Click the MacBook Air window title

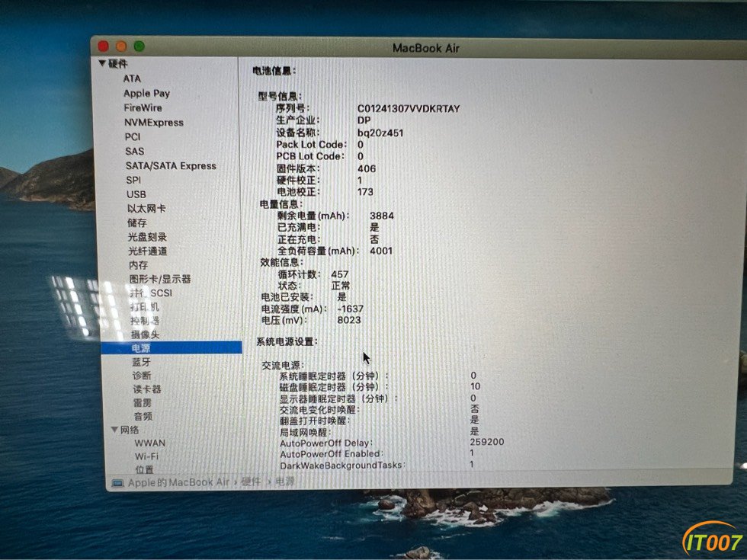click(x=426, y=48)
